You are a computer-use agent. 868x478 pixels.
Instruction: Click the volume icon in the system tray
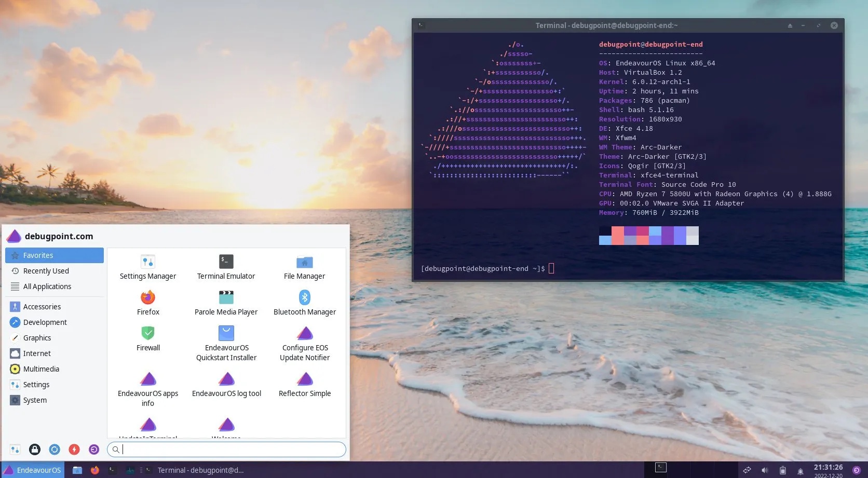tap(765, 470)
